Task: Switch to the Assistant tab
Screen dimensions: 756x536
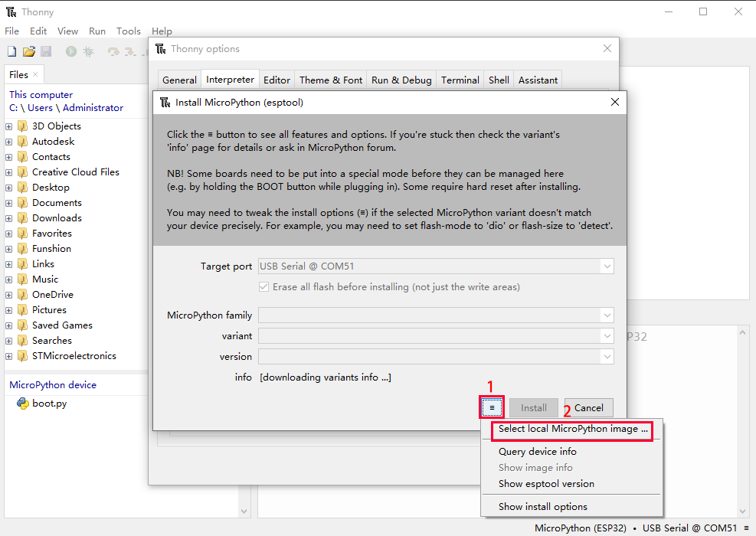Action: 538,80
